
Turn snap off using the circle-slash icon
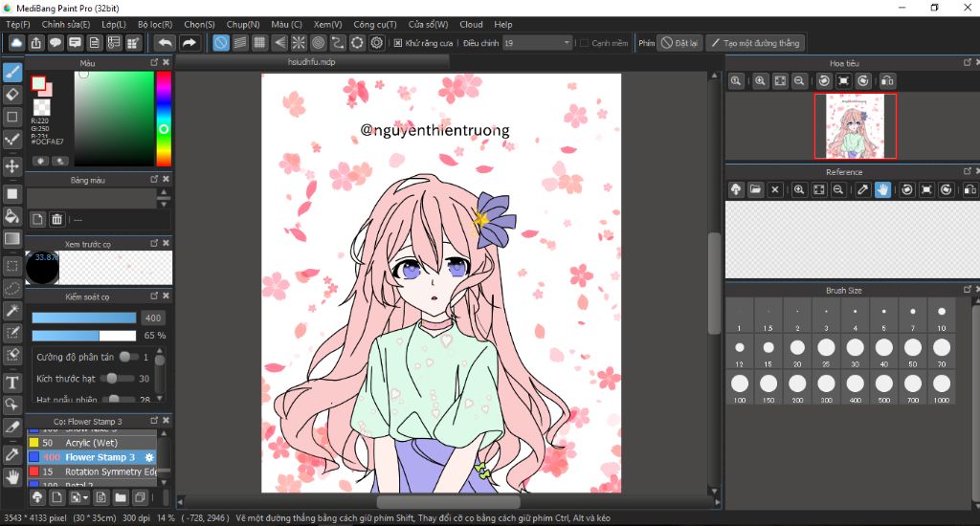point(221,42)
